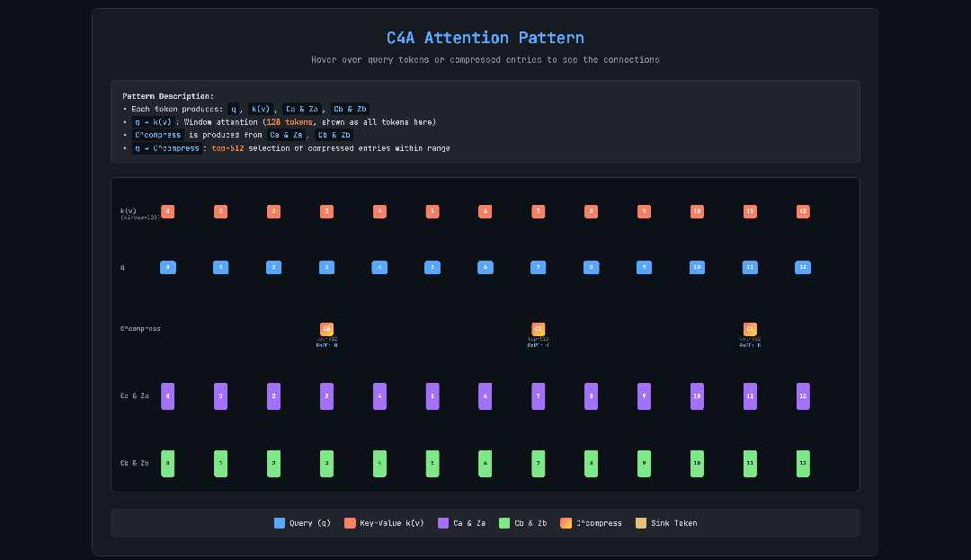The width and height of the screenshot is (971, 560).
Task: Click the "q → k(v)" code tag
Action: [154, 122]
